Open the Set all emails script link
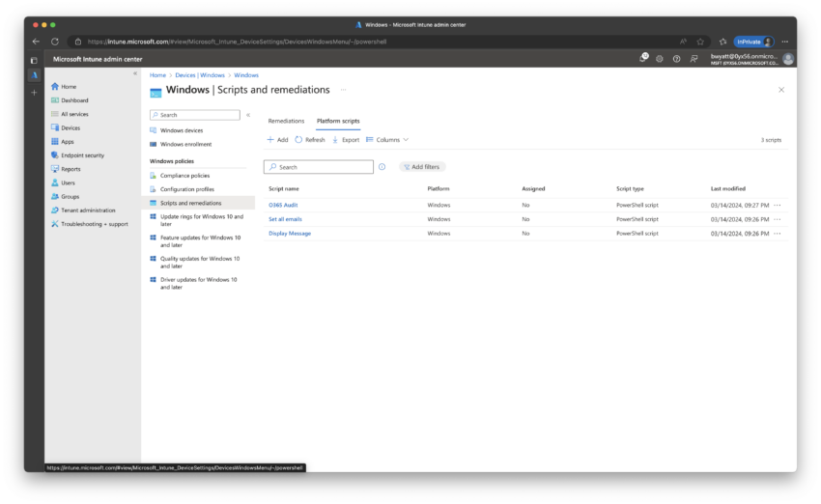This screenshot has height=504, width=821. (x=285, y=219)
